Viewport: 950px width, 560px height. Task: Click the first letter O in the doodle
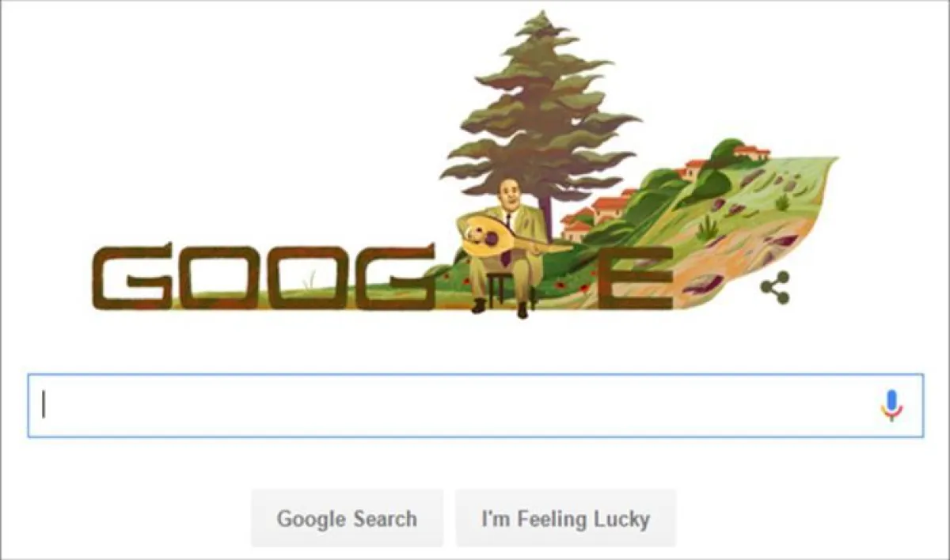coord(218,277)
